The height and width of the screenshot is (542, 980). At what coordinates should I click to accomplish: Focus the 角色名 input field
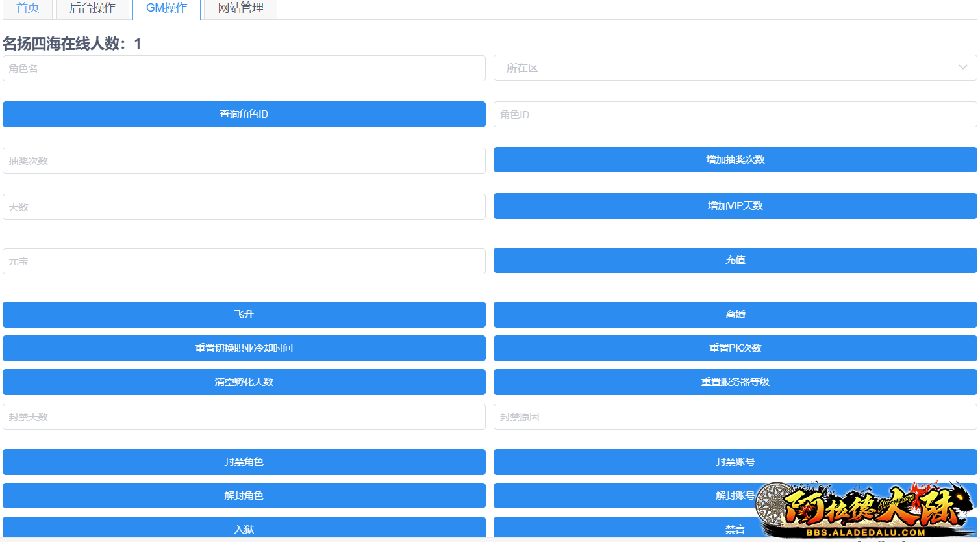coord(244,68)
